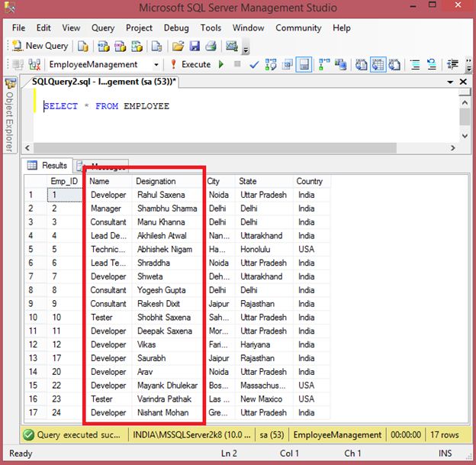Open the EmployeeManagement database dropdown

(x=156, y=65)
